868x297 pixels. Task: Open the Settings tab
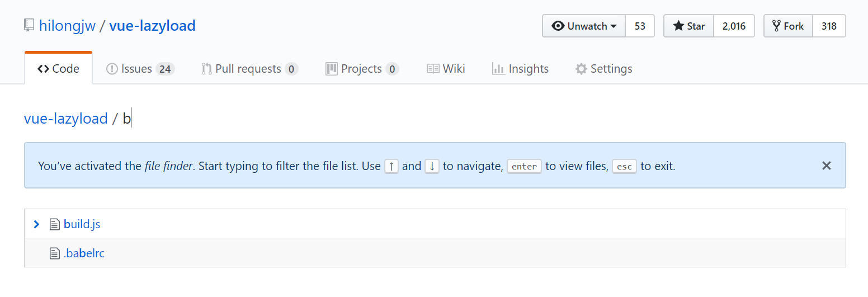(603, 69)
